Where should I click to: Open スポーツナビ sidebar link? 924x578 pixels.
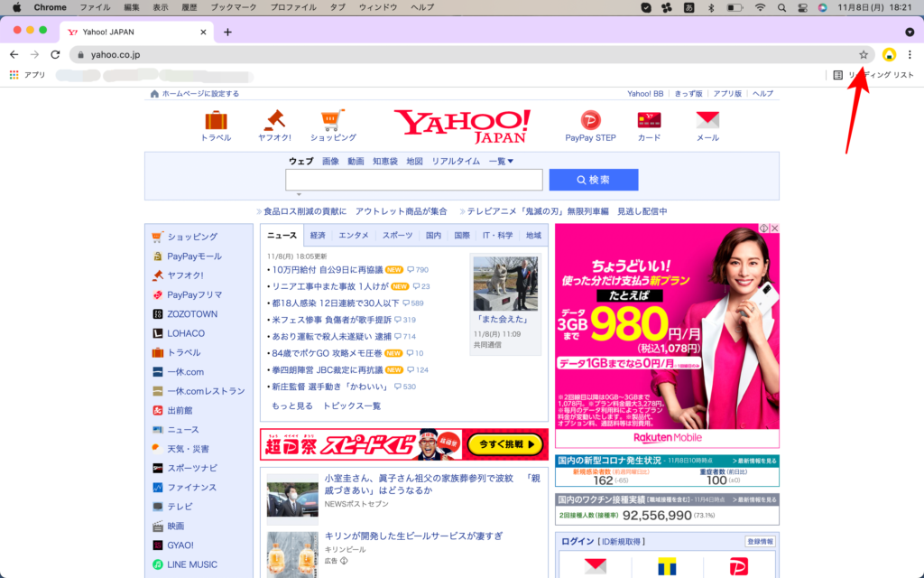click(x=192, y=468)
